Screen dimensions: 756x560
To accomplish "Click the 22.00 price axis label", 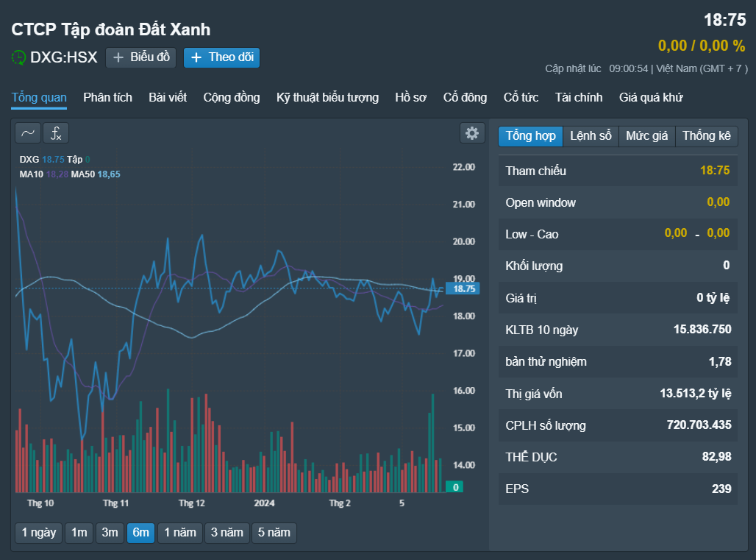I will point(464,167).
